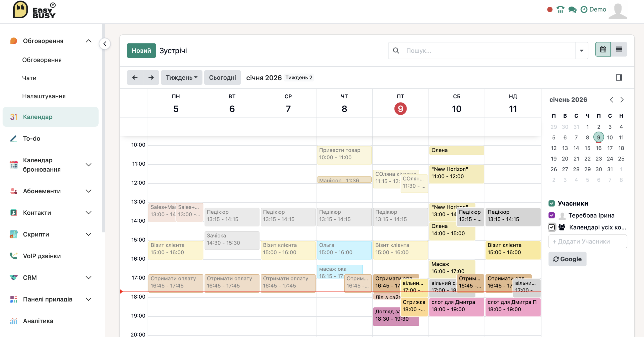Toggle the Учасники checkbox
644x337 pixels.
(x=551, y=203)
